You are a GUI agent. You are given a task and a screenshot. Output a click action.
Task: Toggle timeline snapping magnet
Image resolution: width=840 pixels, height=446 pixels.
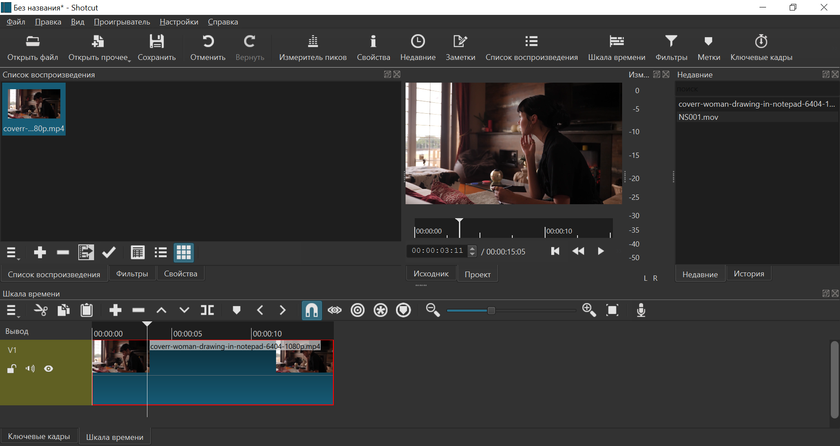tap(311, 310)
